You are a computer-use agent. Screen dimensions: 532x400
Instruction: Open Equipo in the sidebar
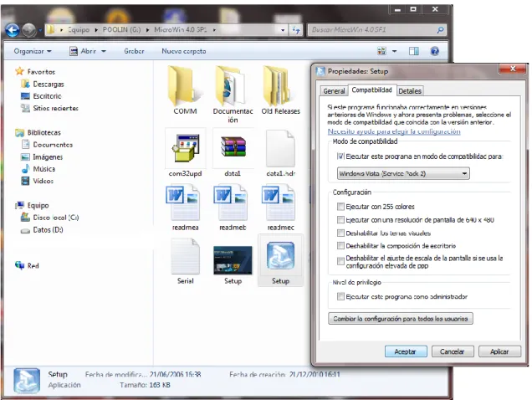(38, 205)
